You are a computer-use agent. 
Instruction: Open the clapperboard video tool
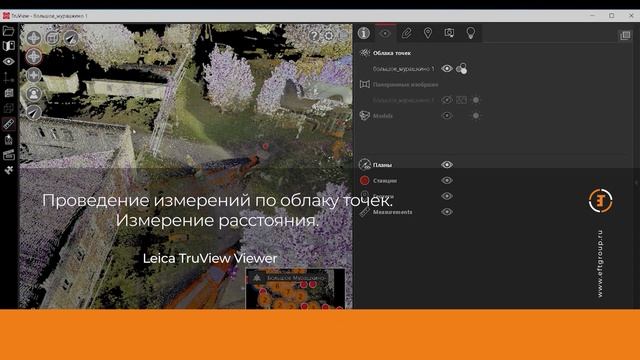tap(9, 155)
